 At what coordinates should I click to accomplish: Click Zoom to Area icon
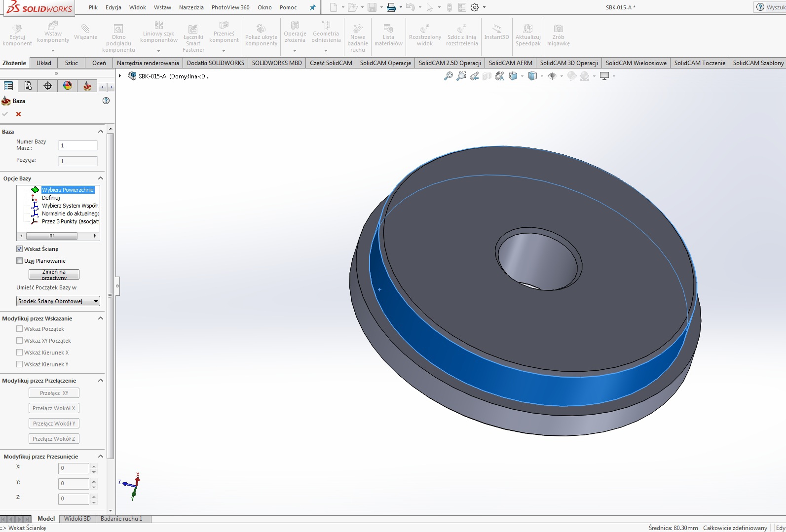pyautogui.click(x=461, y=76)
